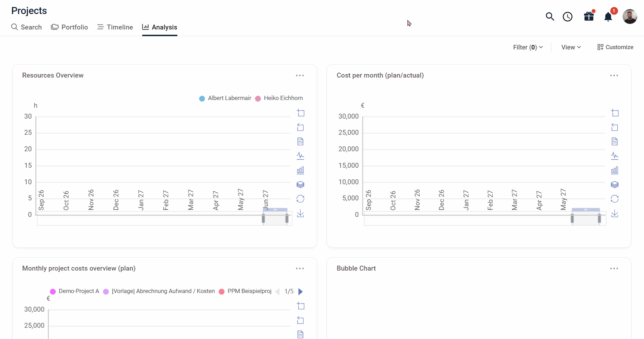
Task: Select the Analysis tab
Action: pyautogui.click(x=160, y=27)
